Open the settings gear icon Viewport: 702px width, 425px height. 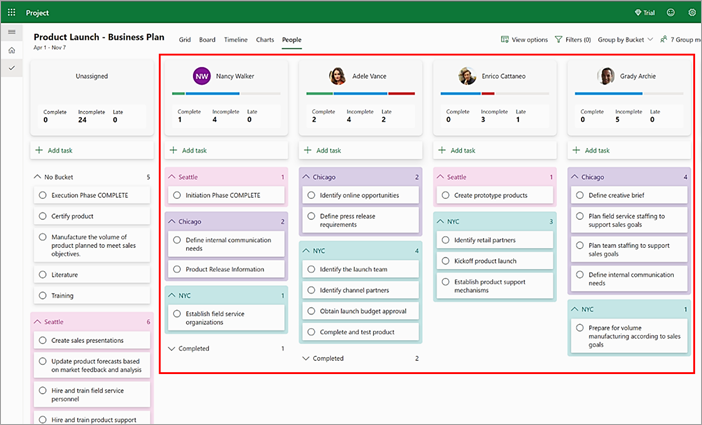point(691,12)
